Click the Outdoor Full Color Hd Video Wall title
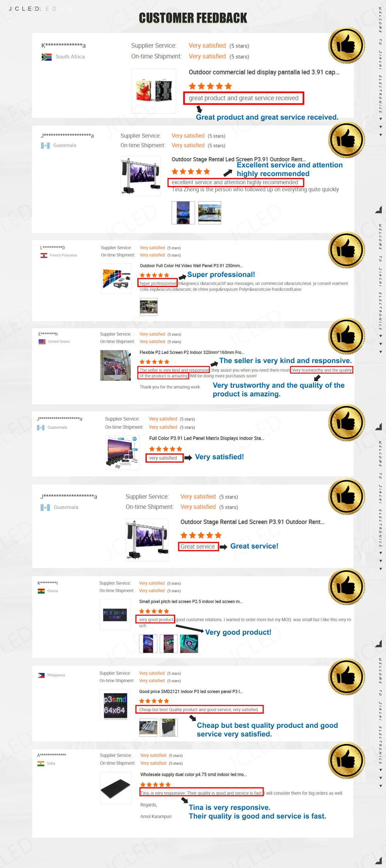Viewport: 386px width, 868px height. click(191, 265)
